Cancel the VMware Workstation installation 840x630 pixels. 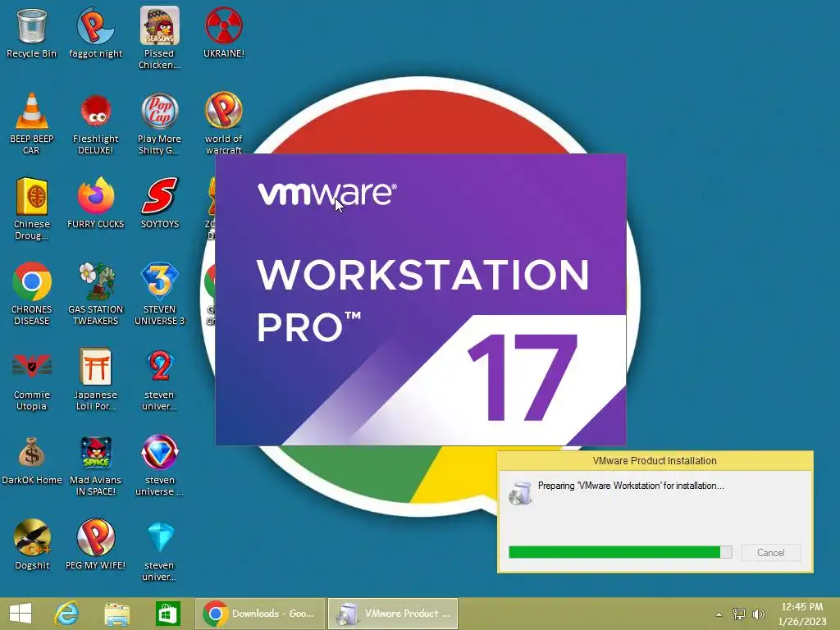[x=771, y=552]
